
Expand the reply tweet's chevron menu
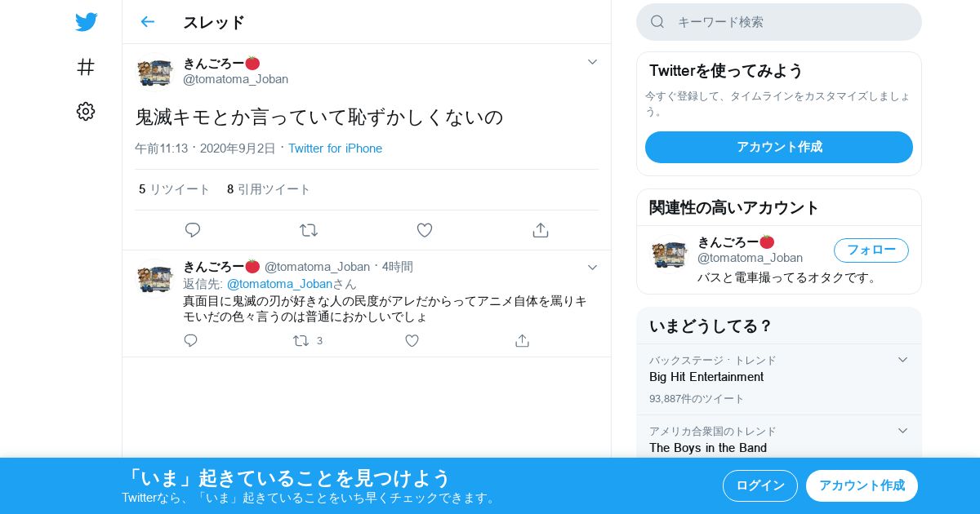click(593, 268)
